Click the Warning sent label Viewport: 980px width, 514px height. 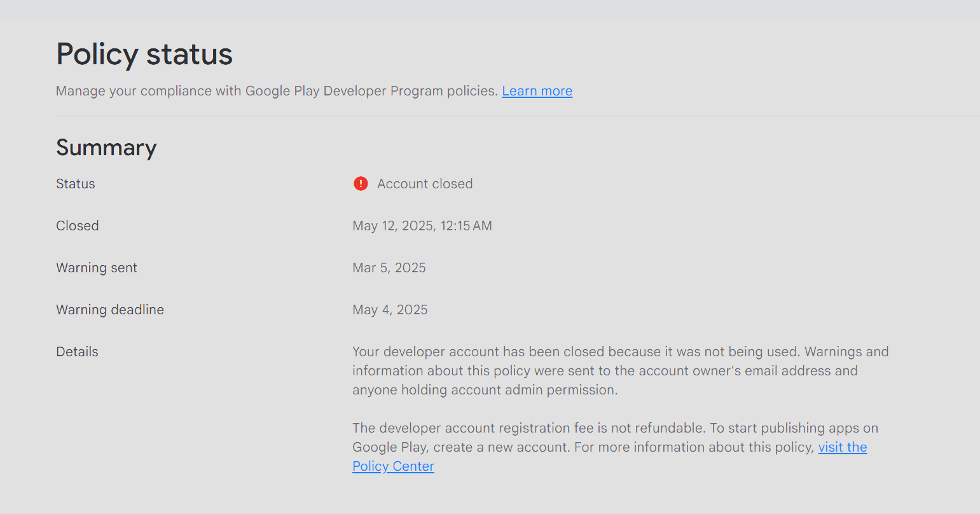tap(97, 267)
